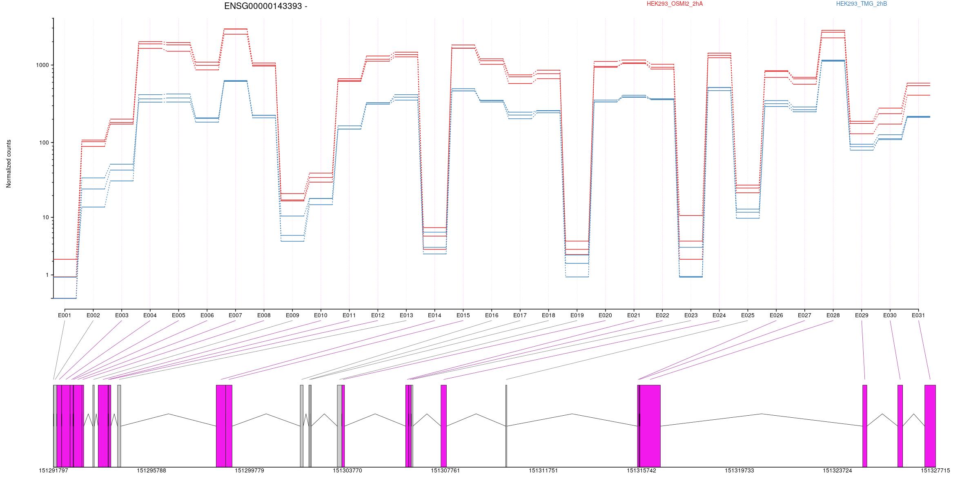
Task: Click exon label E001
Action: (65, 315)
